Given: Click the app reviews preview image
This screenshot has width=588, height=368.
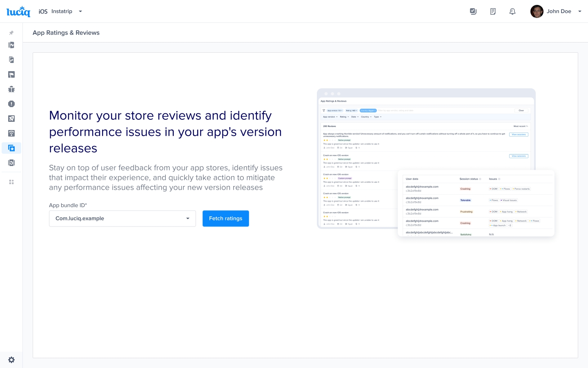Looking at the screenshot, I should (435, 162).
